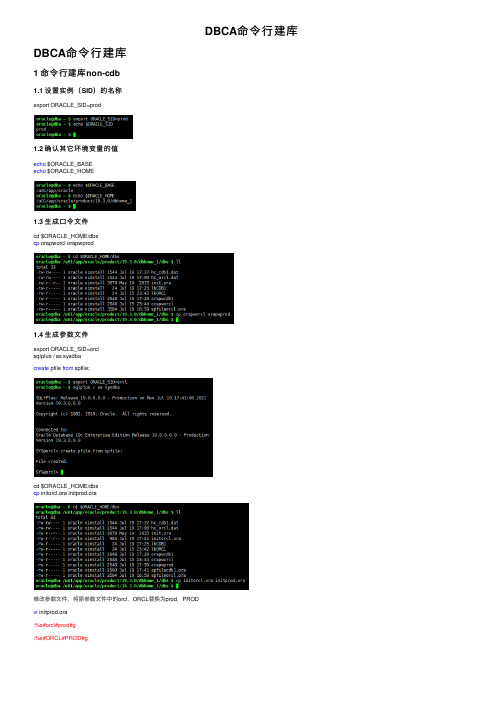Click section heading 1.3 生成口令文件
Viewport: 504px width, 713px height.
point(61,221)
